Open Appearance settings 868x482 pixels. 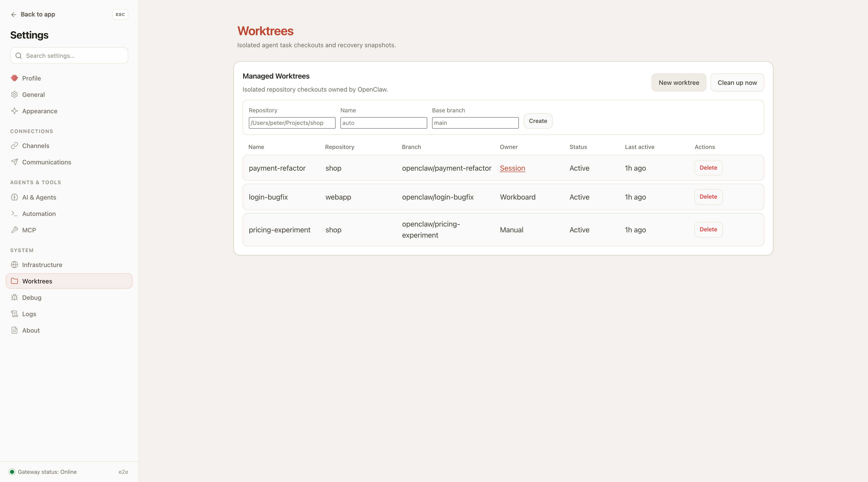point(69,111)
